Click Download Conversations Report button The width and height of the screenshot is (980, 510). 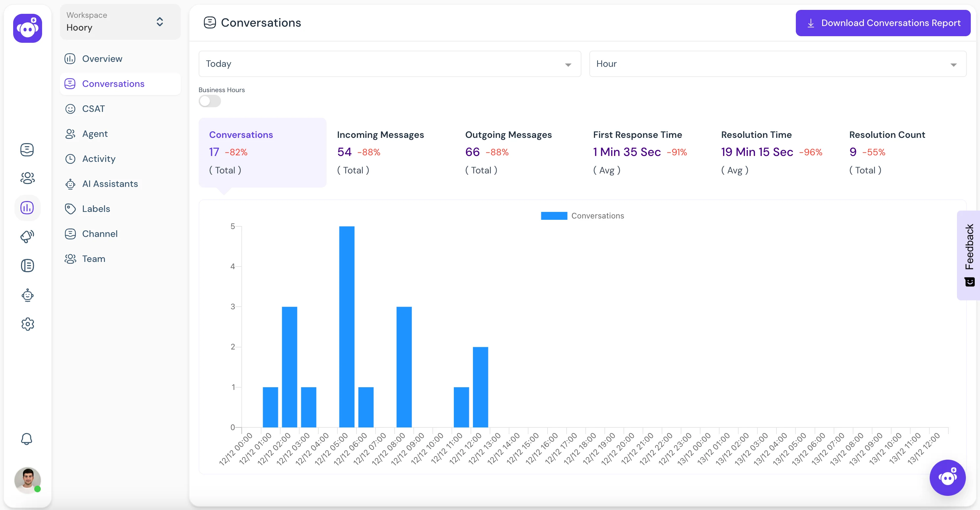[883, 23]
